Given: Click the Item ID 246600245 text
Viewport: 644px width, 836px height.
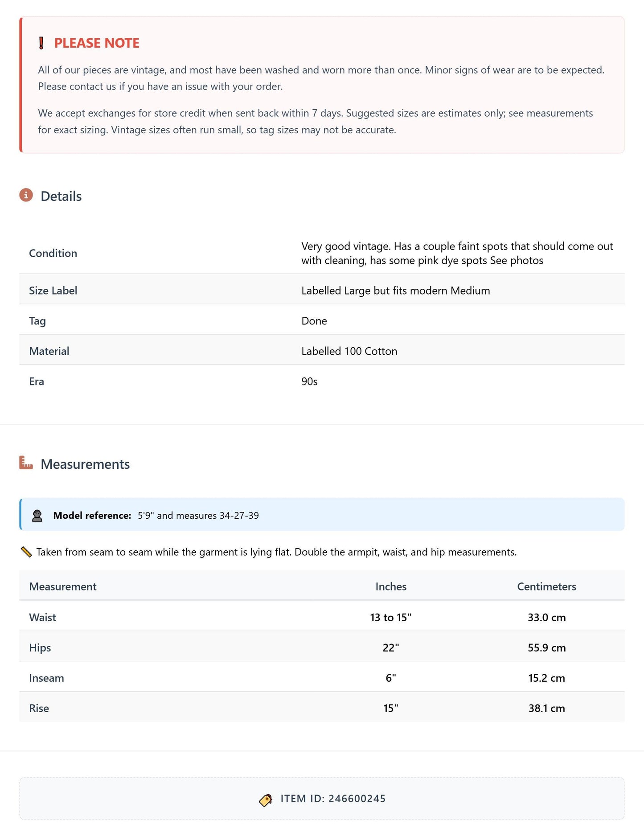Looking at the screenshot, I should (333, 799).
